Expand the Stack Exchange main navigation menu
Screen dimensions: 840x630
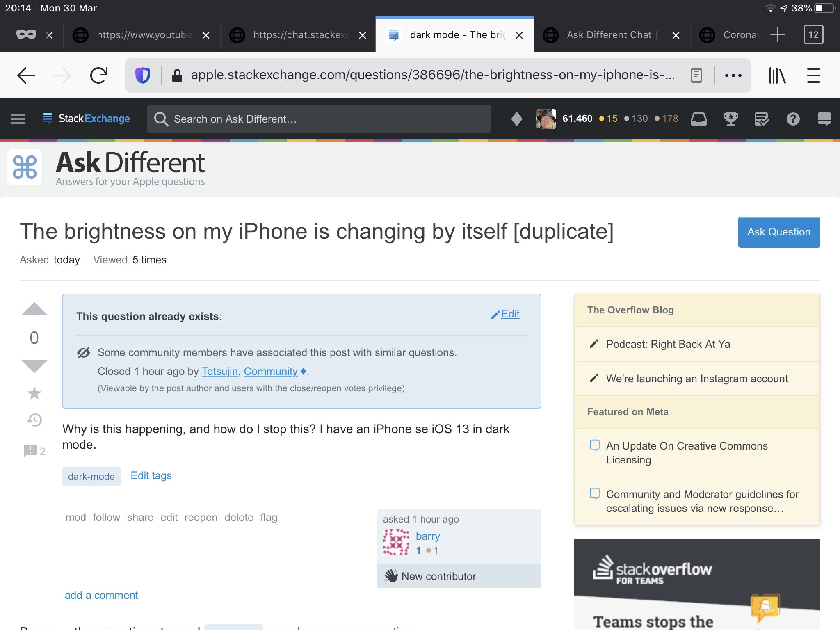click(x=17, y=119)
